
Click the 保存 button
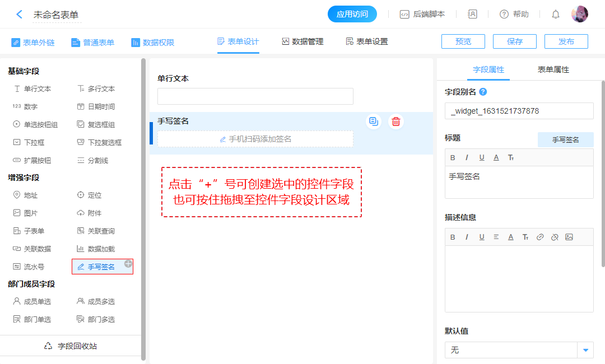[x=514, y=41]
